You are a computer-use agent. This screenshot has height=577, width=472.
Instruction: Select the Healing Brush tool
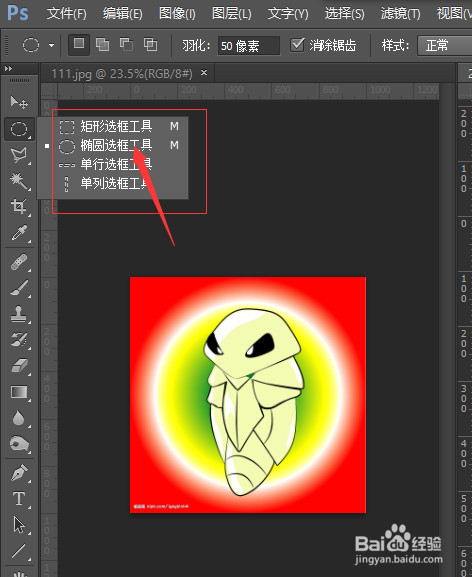19,262
